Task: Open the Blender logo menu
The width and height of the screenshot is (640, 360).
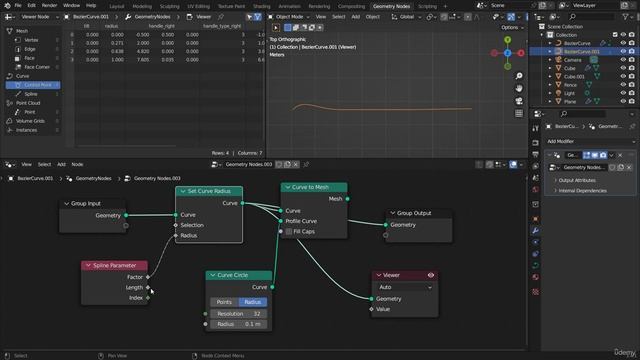Action: pos(7,6)
